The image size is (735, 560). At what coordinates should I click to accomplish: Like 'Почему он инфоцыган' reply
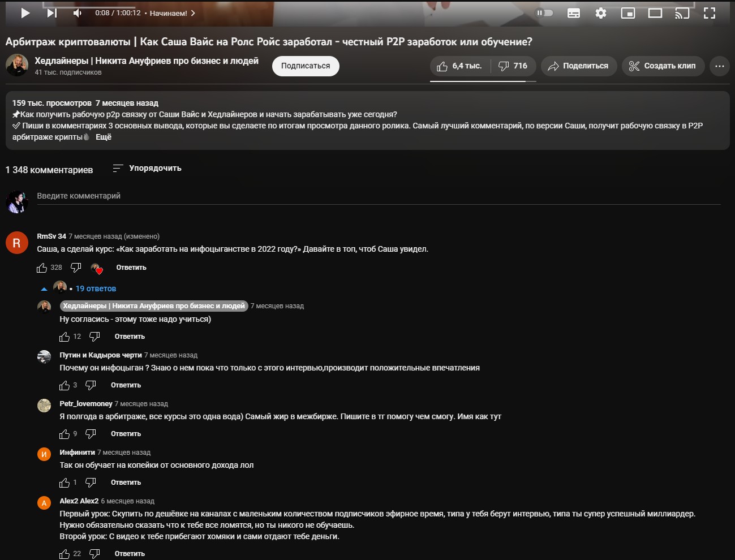point(65,385)
